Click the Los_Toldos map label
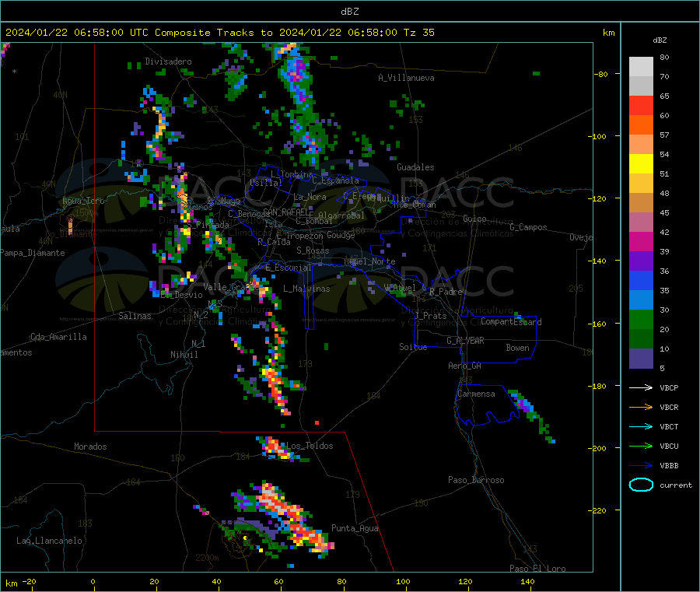The width and height of the screenshot is (700, 592). click(310, 446)
